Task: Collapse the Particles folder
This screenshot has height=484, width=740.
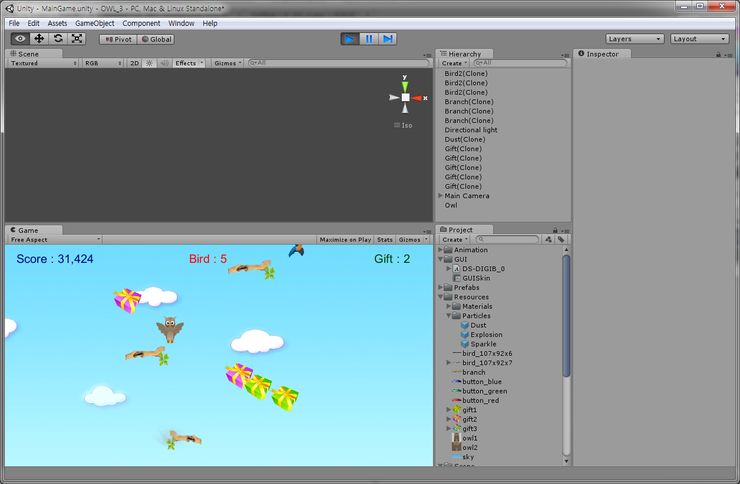Action: pos(448,316)
